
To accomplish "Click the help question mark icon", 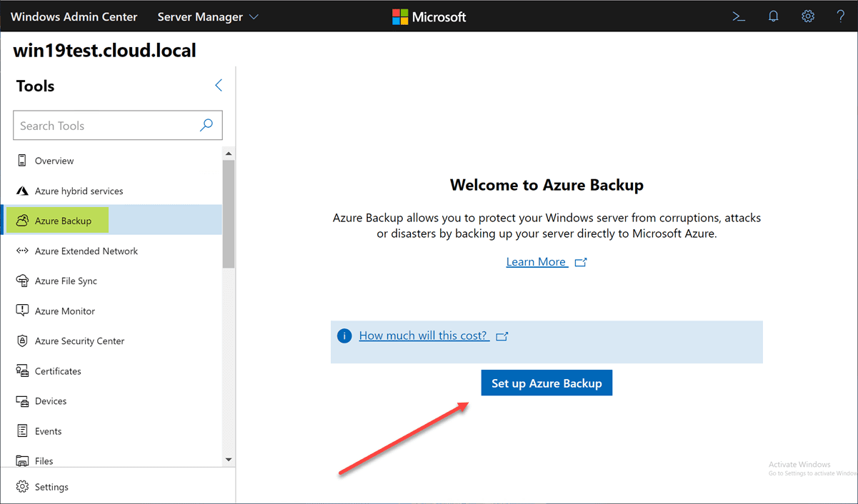I will point(841,16).
